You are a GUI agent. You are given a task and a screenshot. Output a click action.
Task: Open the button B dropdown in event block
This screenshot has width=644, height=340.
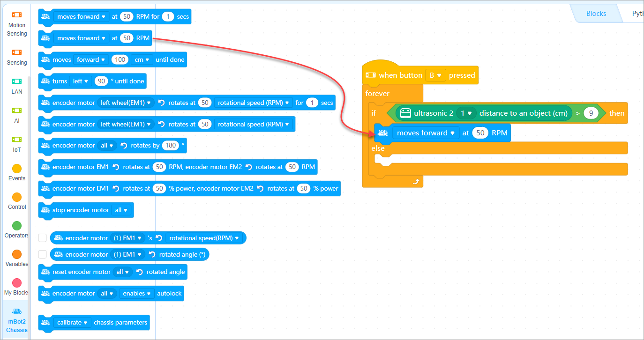435,75
